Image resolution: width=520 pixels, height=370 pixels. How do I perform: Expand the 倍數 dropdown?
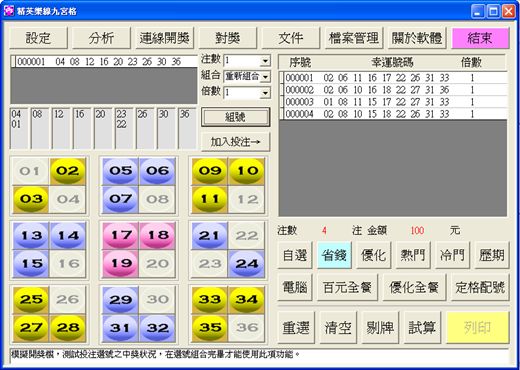(265, 92)
